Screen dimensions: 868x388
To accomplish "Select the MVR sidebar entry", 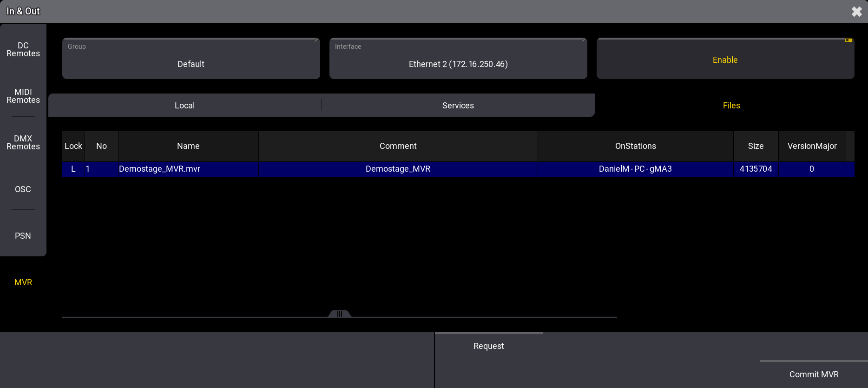I will click(x=23, y=282).
